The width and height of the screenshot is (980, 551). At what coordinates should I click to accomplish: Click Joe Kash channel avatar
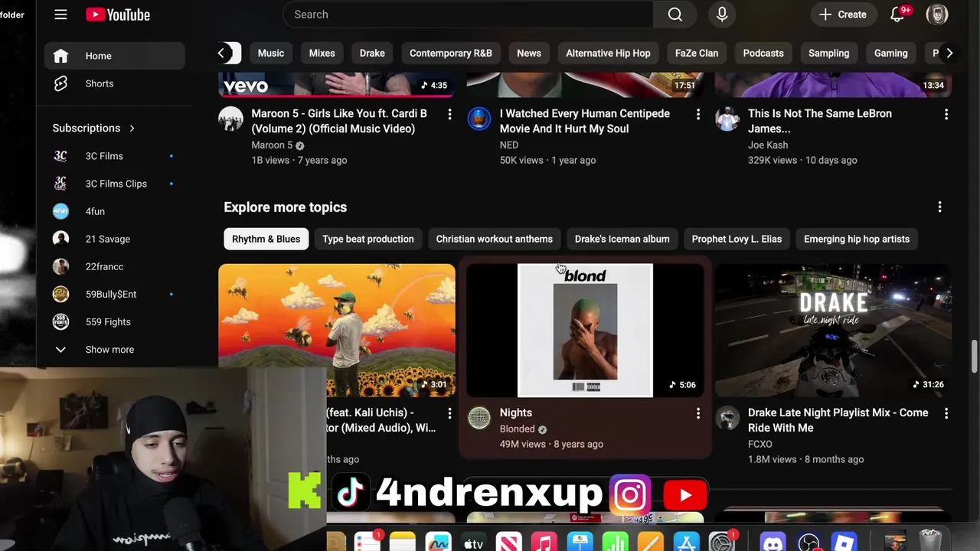[727, 119]
